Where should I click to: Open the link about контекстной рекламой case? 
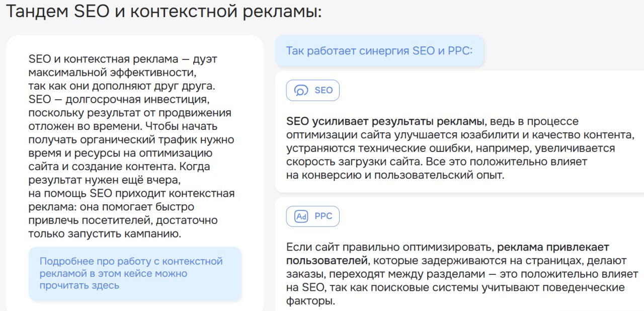[131, 273]
